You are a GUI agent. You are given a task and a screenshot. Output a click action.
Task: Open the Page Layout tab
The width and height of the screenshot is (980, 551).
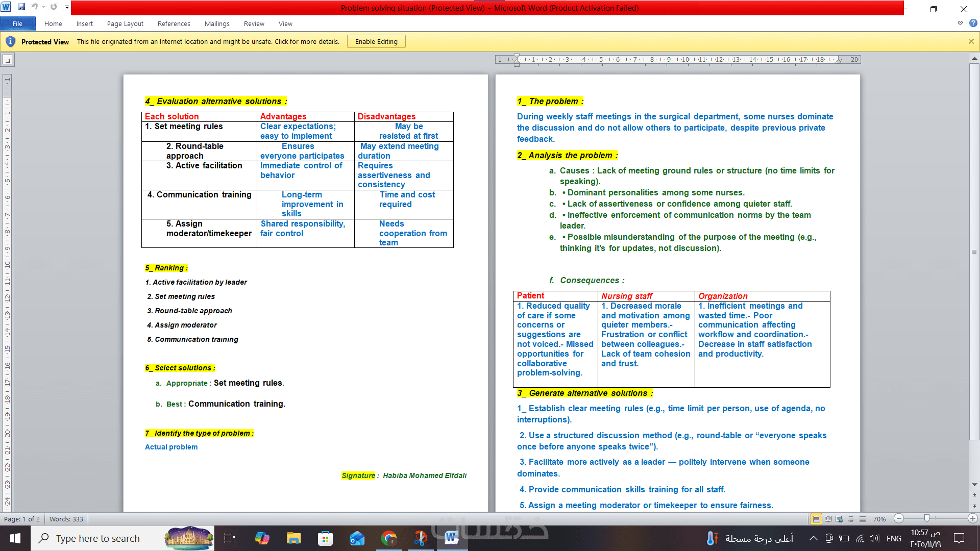point(125,23)
